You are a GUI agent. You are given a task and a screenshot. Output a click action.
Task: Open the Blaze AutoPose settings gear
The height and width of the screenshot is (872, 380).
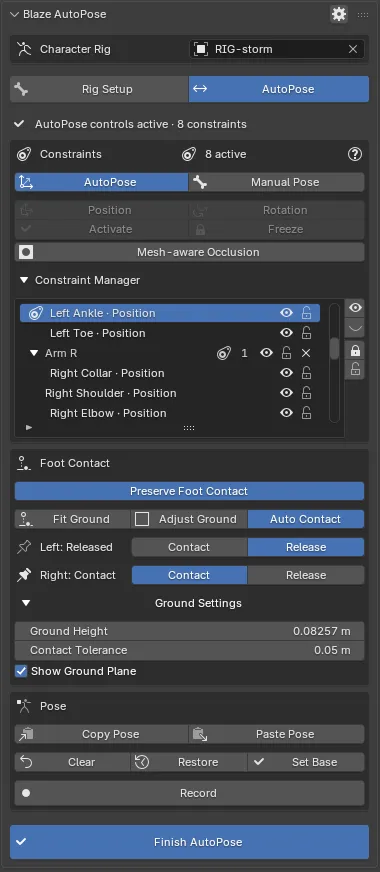tap(339, 14)
